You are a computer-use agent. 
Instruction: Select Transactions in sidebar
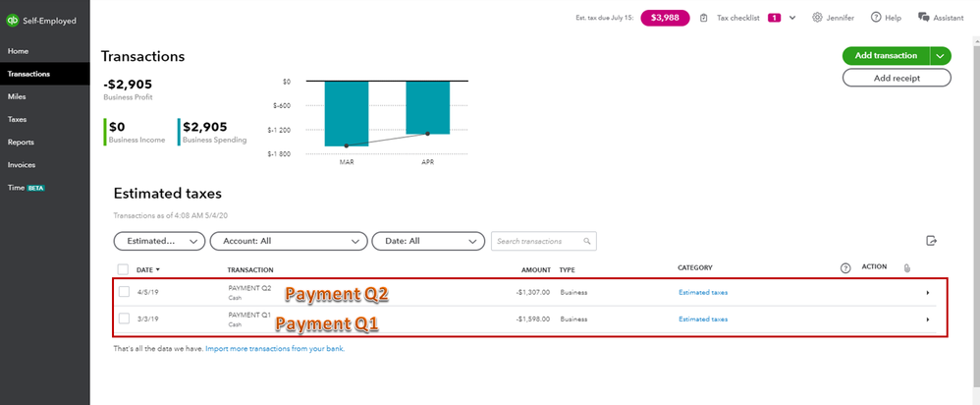45,74
